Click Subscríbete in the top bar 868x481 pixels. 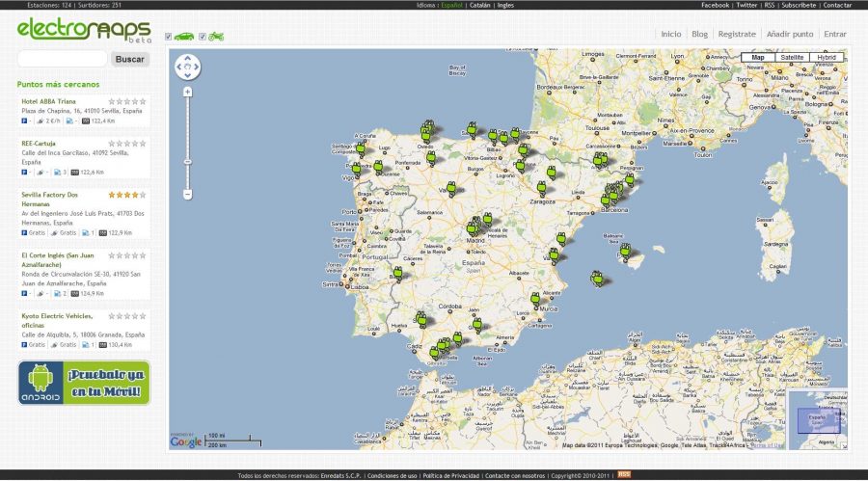coord(799,5)
